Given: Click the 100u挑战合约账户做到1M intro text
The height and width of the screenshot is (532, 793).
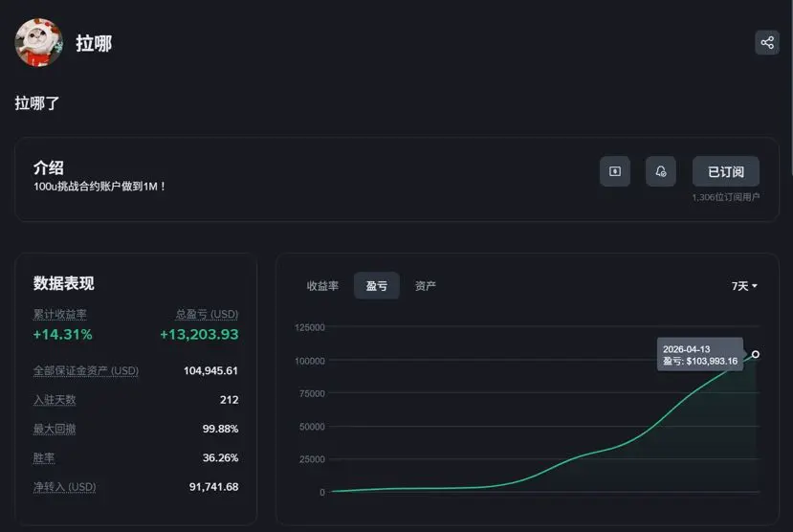Looking at the screenshot, I should click(99, 187).
